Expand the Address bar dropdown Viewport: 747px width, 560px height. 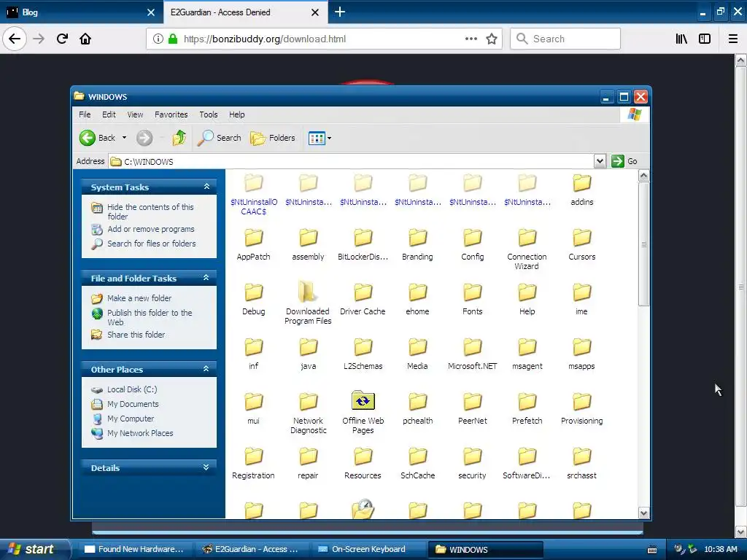tap(600, 161)
